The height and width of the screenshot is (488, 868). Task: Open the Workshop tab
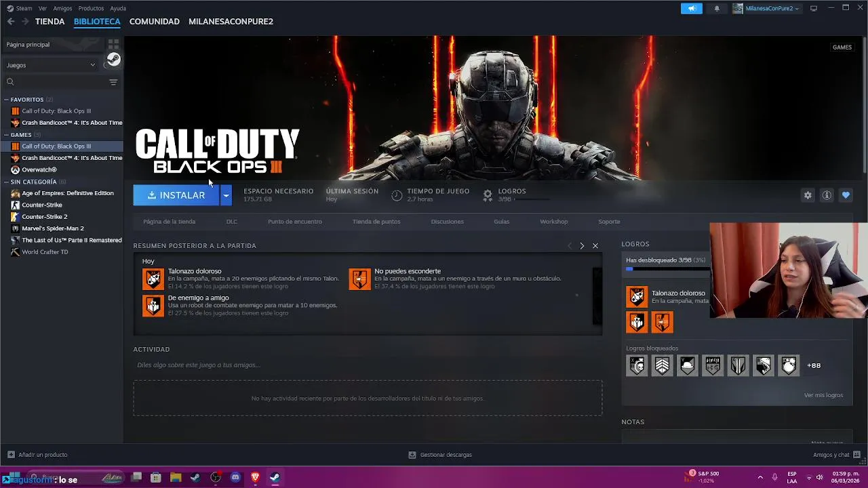(554, 222)
